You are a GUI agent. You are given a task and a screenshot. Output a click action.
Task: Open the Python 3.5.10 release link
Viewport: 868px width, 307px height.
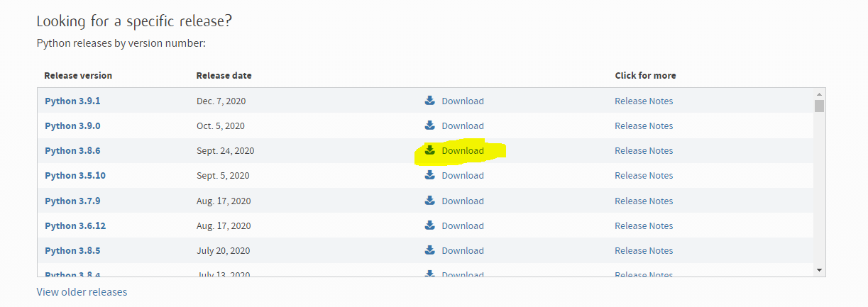click(75, 175)
